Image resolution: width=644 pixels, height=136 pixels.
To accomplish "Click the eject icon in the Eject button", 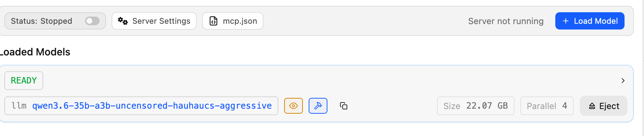I will [x=592, y=106].
